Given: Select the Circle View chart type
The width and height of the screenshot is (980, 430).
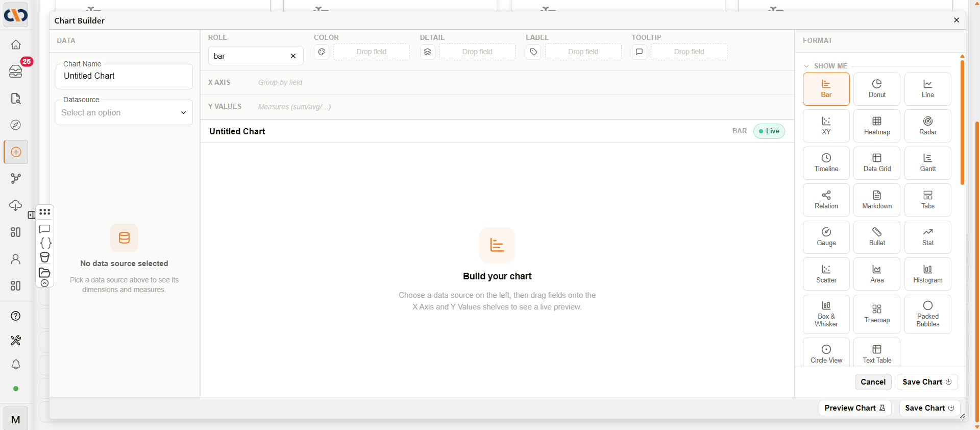Looking at the screenshot, I should point(826,353).
